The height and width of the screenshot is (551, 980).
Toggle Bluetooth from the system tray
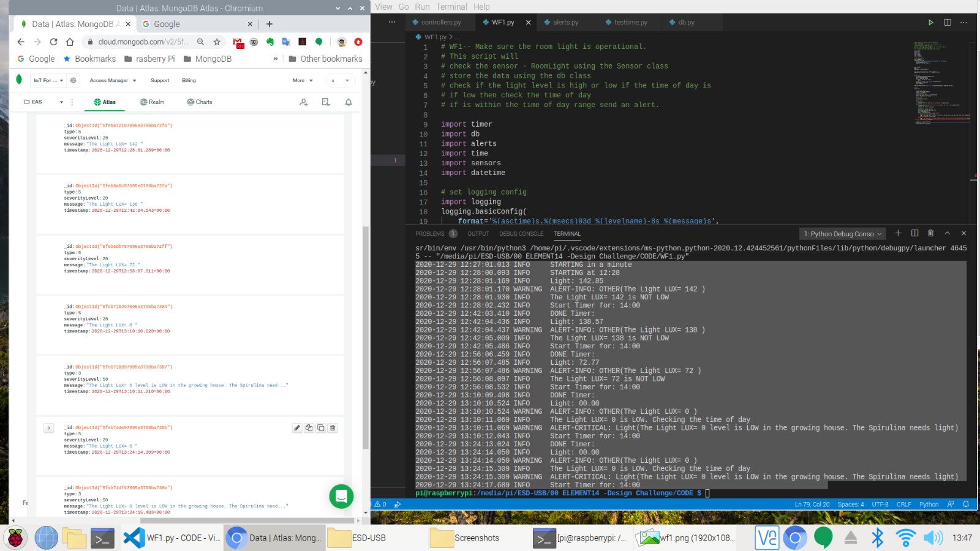(x=877, y=538)
